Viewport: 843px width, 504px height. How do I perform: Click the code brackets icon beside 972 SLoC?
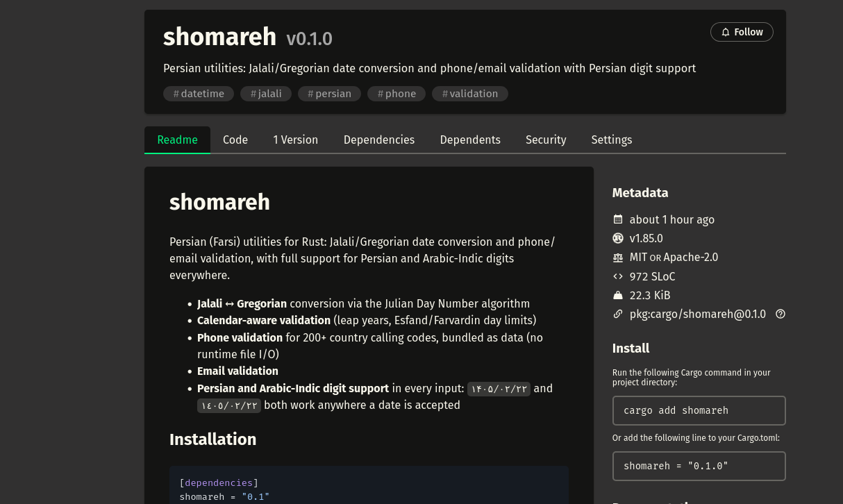coord(618,276)
